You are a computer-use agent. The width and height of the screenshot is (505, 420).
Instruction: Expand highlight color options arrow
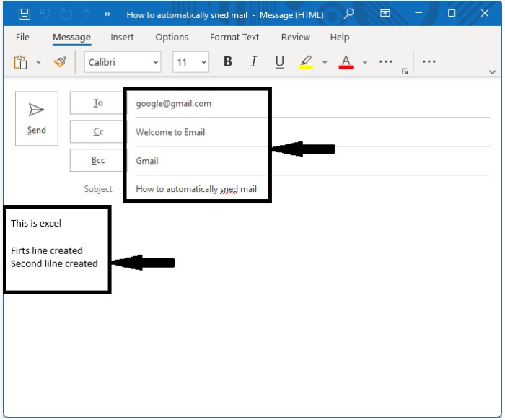(325, 62)
